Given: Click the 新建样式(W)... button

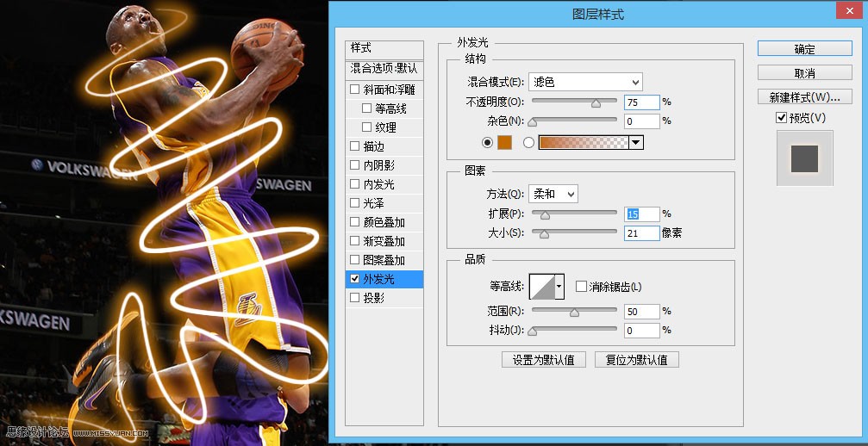Looking at the screenshot, I should [x=805, y=96].
